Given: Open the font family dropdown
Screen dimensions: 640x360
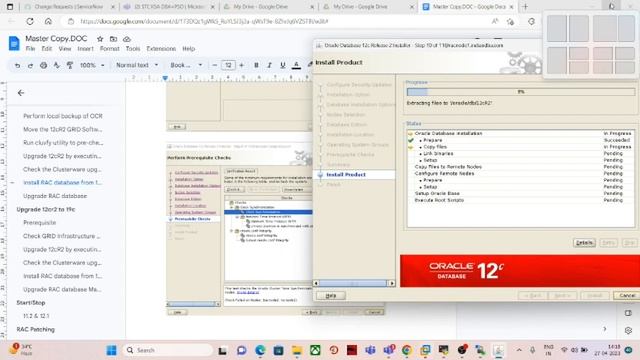Looking at the screenshot, I should point(186,65).
